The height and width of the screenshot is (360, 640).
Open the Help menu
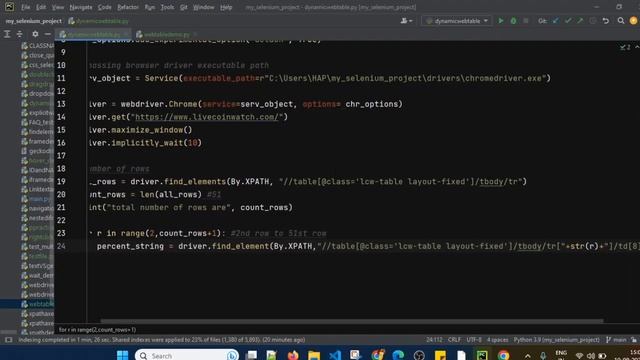[226, 7]
